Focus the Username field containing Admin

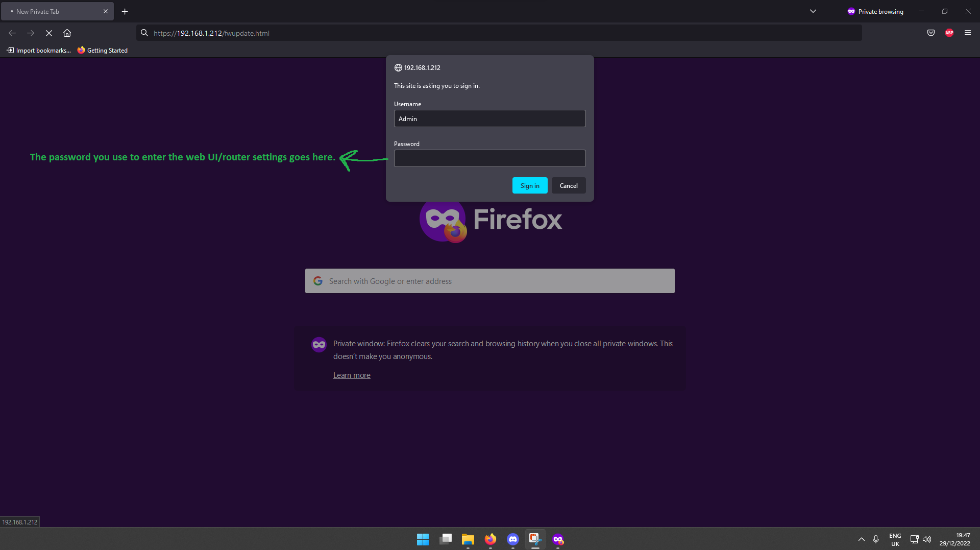[489, 118]
